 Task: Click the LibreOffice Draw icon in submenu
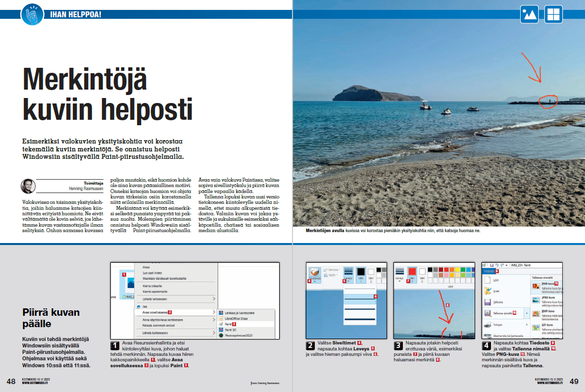(221, 319)
